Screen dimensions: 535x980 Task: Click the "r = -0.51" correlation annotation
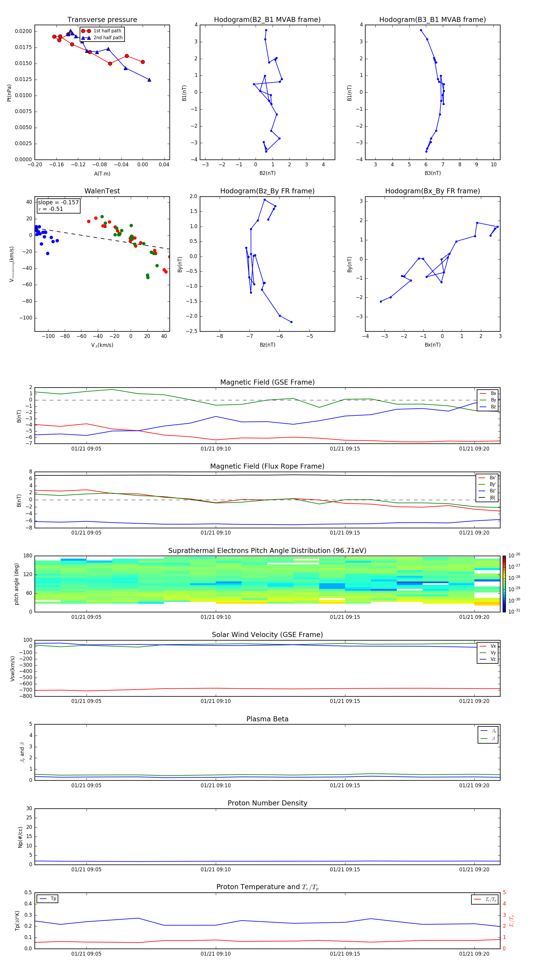pyautogui.click(x=51, y=209)
